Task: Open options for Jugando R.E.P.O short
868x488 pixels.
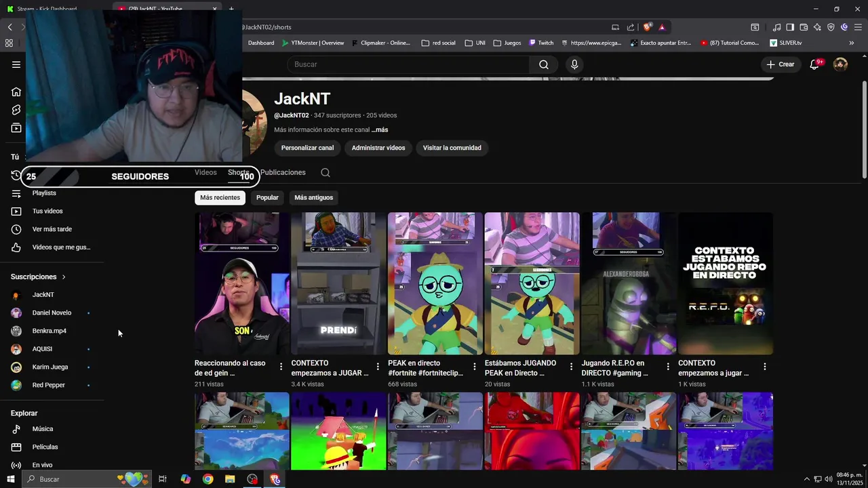Action: (x=668, y=367)
